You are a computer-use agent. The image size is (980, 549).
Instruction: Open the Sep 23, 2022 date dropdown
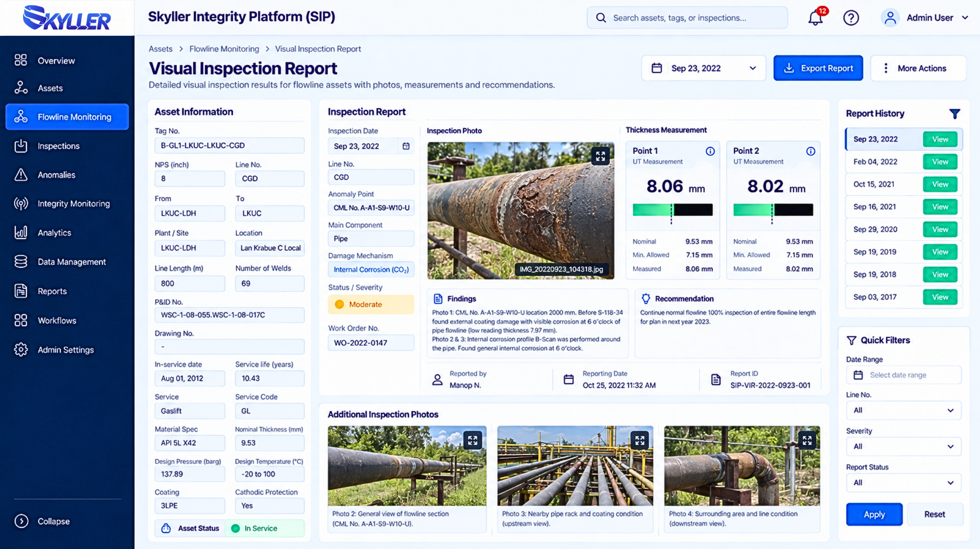point(704,68)
